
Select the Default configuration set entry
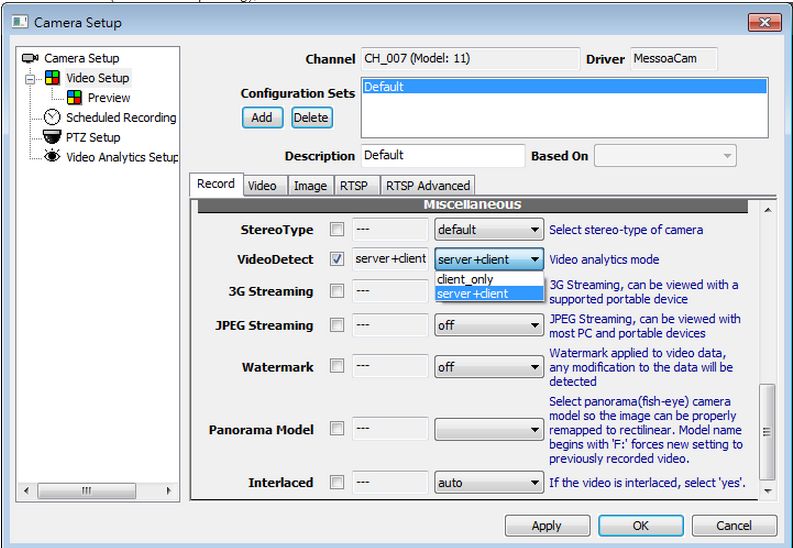point(564,87)
